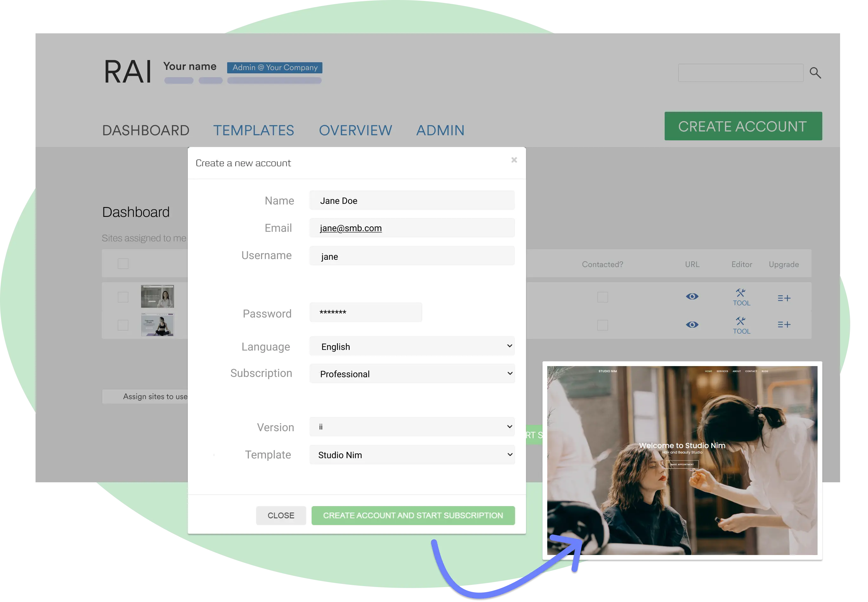
Task: Click CREATE ACCOUNT AND START SUBSCRIPTION button
Action: (413, 516)
